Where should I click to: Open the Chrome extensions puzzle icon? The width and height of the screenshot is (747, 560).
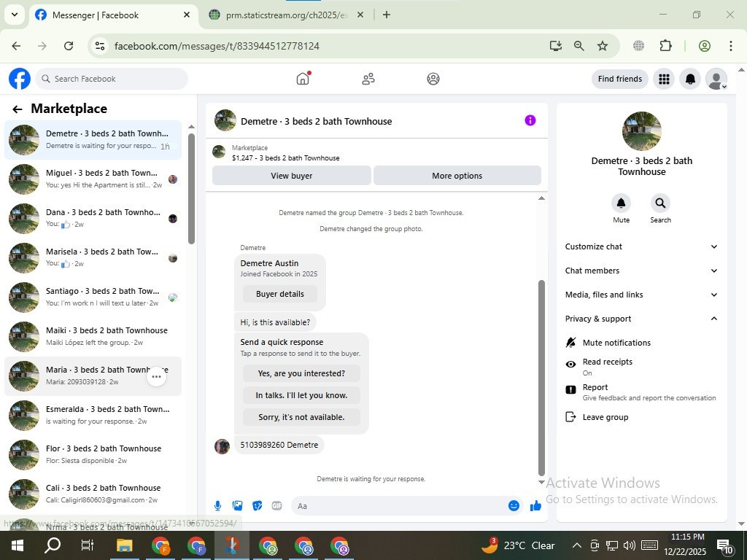click(665, 46)
